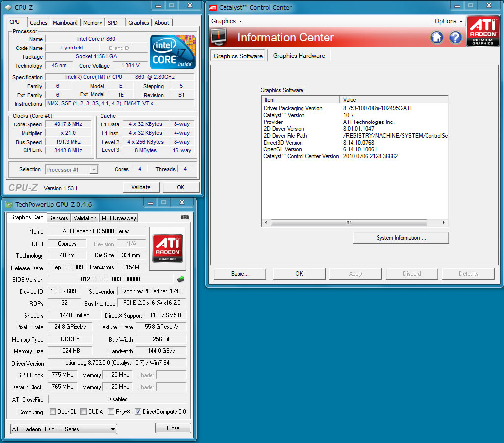Screen dimensions: 504x443
Task: Click the BIOS save chip icon
Action: (181, 279)
